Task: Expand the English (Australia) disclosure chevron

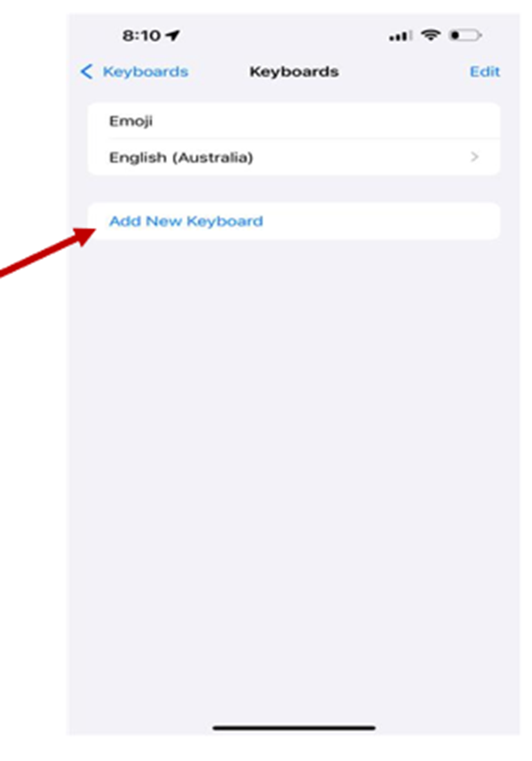Action: tap(475, 157)
